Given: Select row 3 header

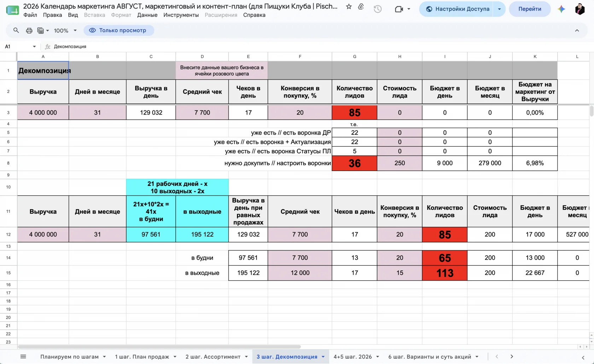Looking at the screenshot, I should tap(8, 113).
